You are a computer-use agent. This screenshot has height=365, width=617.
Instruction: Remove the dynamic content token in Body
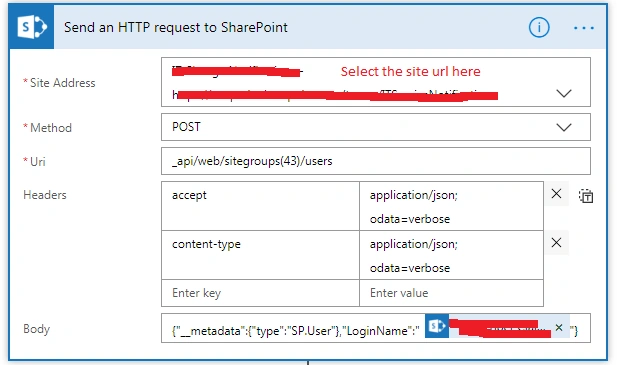coord(559,328)
